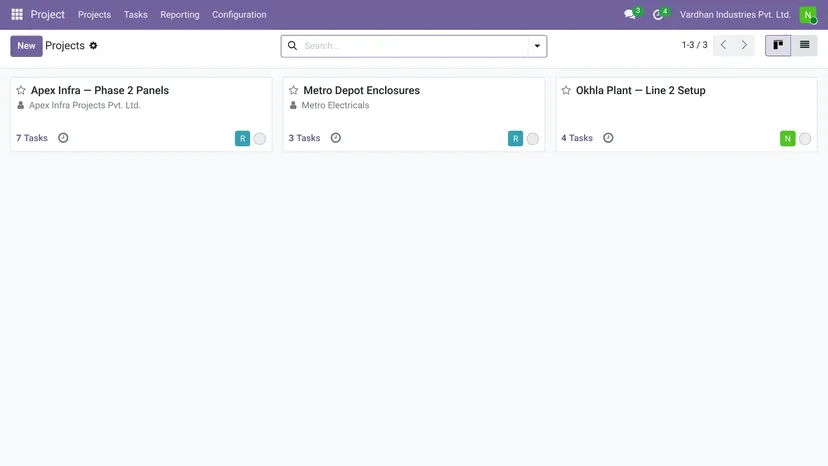The height and width of the screenshot is (466, 828).
Task: Click the Projects breadcrumb title
Action: click(65, 45)
